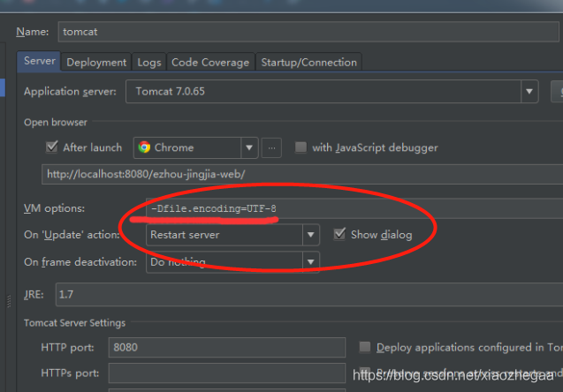563x392 pixels.
Task: Open the Restart server dropdown
Action: click(232, 235)
